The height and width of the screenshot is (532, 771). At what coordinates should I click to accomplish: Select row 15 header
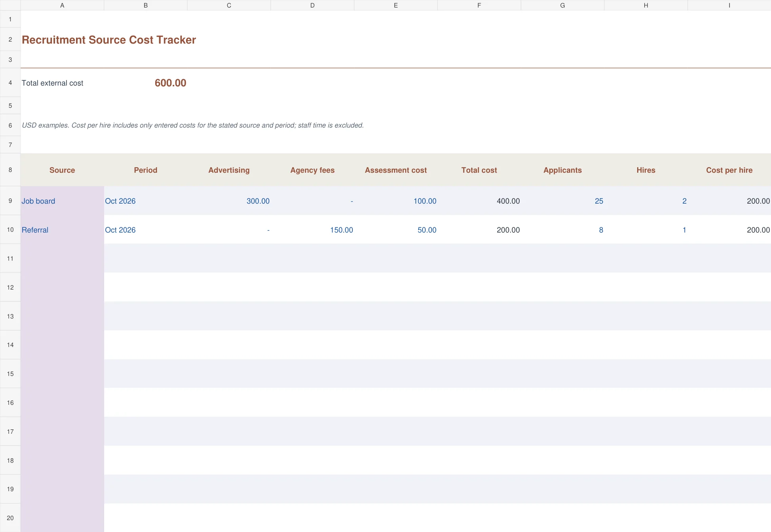click(10, 374)
